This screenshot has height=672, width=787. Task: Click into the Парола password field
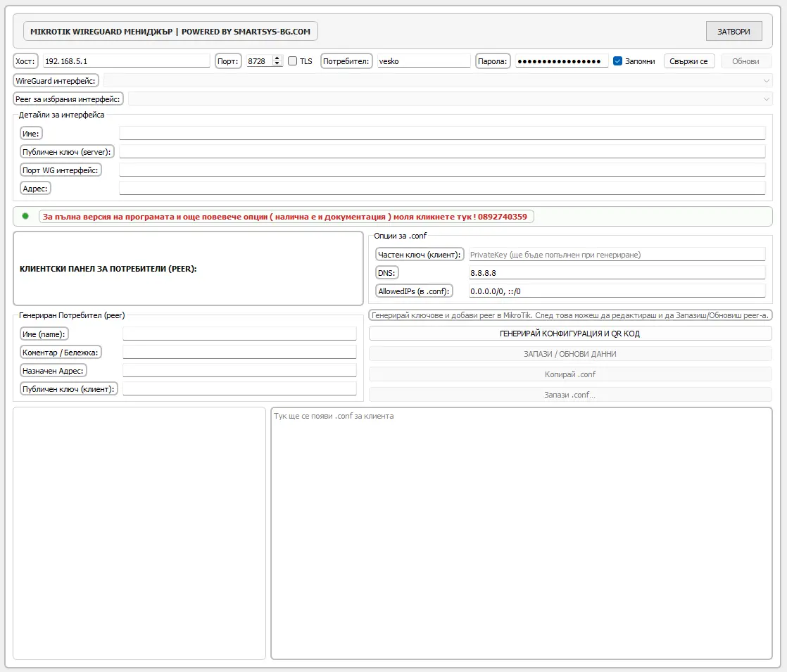click(x=561, y=61)
